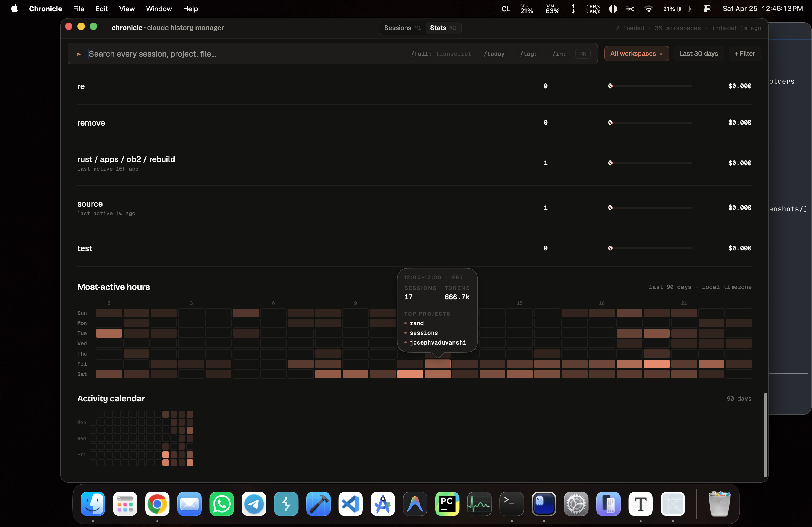The width and height of the screenshot is (812, 527).
Task: Click the $0.000 cost on source row
Action: [x=740, y=208]
